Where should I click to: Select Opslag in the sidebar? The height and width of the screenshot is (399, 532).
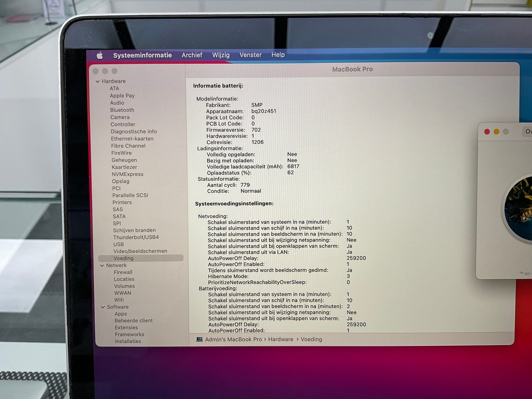click(121, 182)
